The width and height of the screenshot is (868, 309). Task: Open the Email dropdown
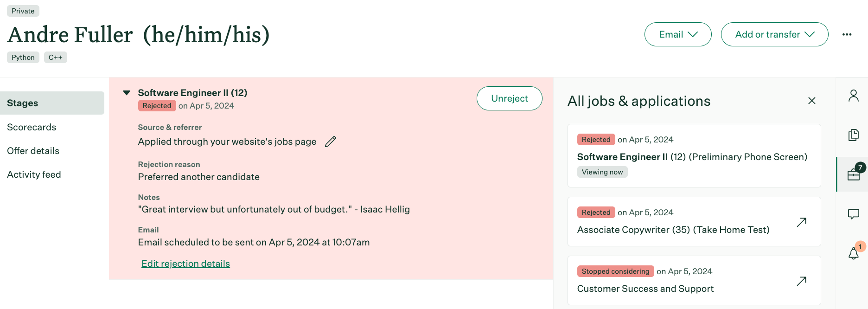click(677, 34)
